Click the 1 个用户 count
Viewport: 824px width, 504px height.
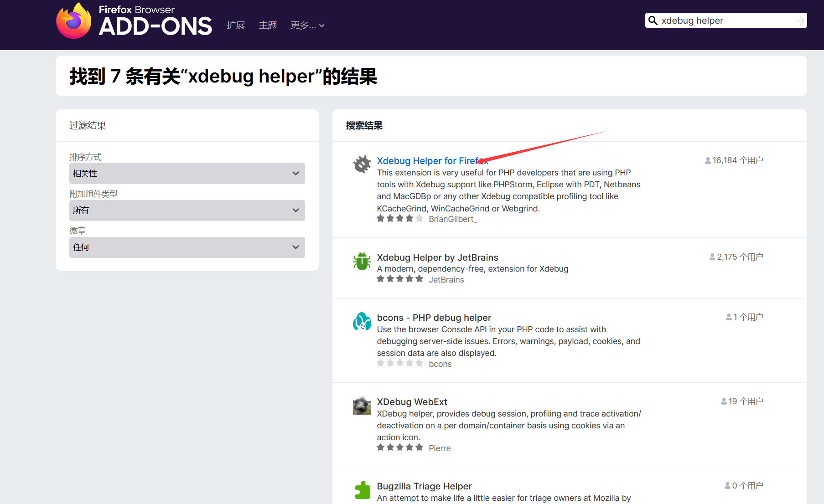point(748,317)
